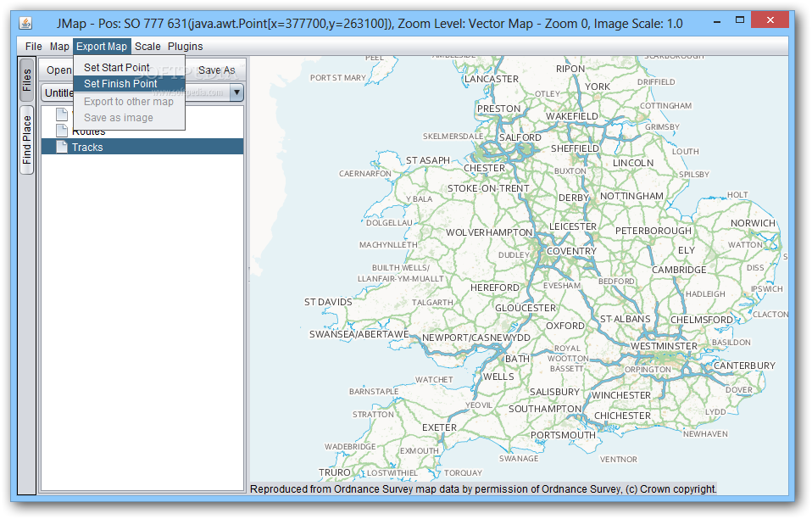Image resolution: width=812 pixels, height=519 pixels.
Task: Click the HEREFORD label on the map
Action: (x=494, y=287)
